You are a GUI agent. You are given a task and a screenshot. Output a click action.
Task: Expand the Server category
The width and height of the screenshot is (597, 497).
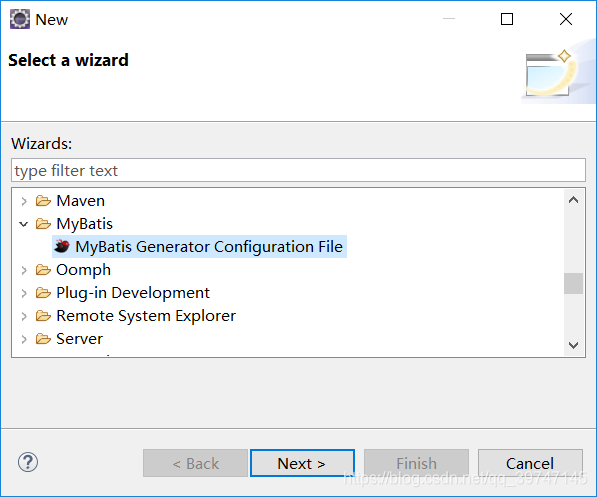(24, 339)
